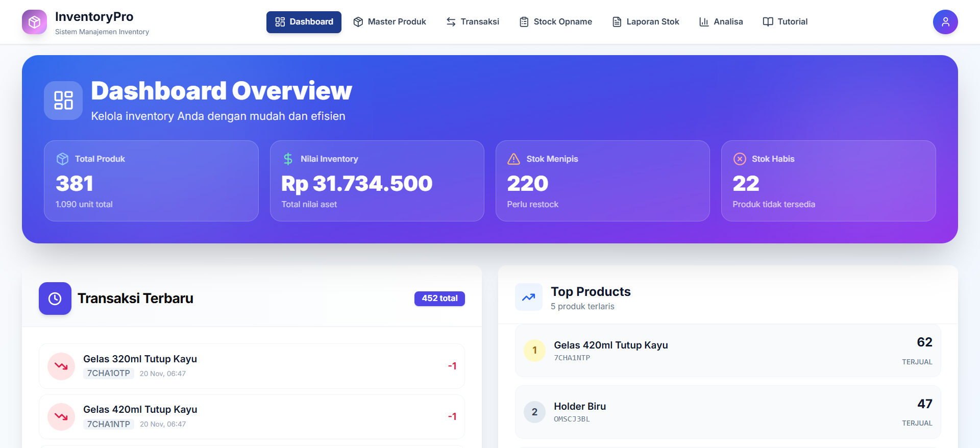Select the Stok Menipis stat card

(x=603, y=181)
